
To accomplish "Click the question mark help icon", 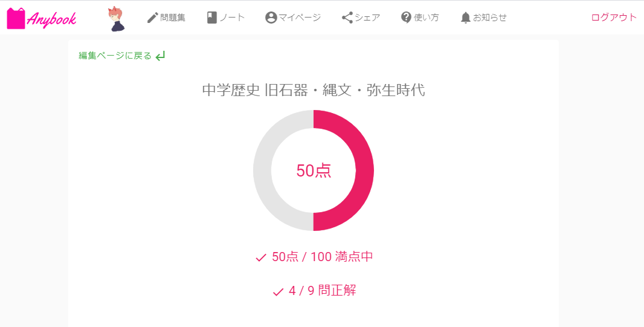I will pyautogui.click(x=406, y=18).
